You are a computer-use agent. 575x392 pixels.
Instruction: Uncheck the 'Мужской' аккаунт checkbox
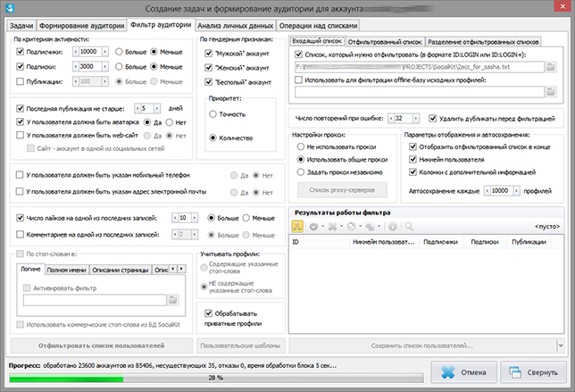pyautogui.click(x=208, y=54)
